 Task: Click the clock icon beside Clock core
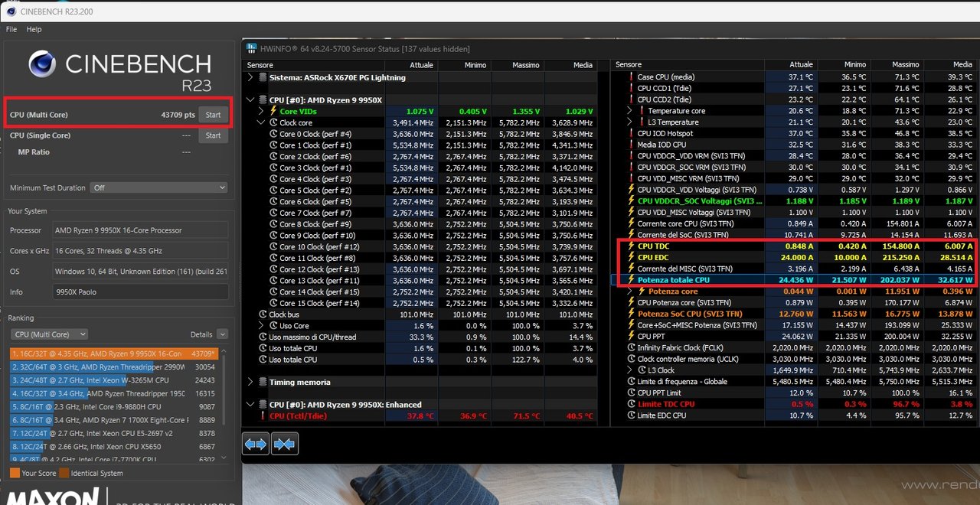(273, 122)
